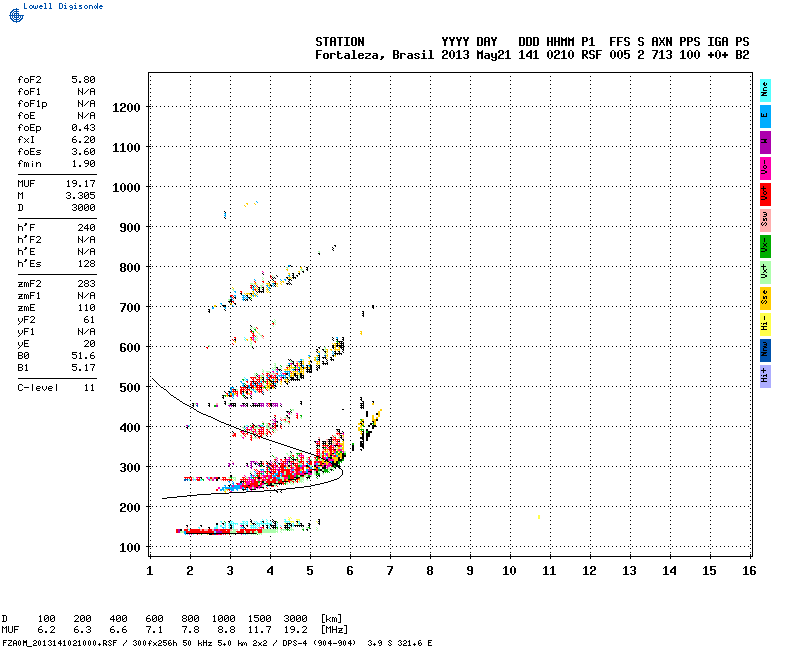The height and width of the screenshot is (650, 800).
Task: Click the 600 label on height axis
Action: 130,348
